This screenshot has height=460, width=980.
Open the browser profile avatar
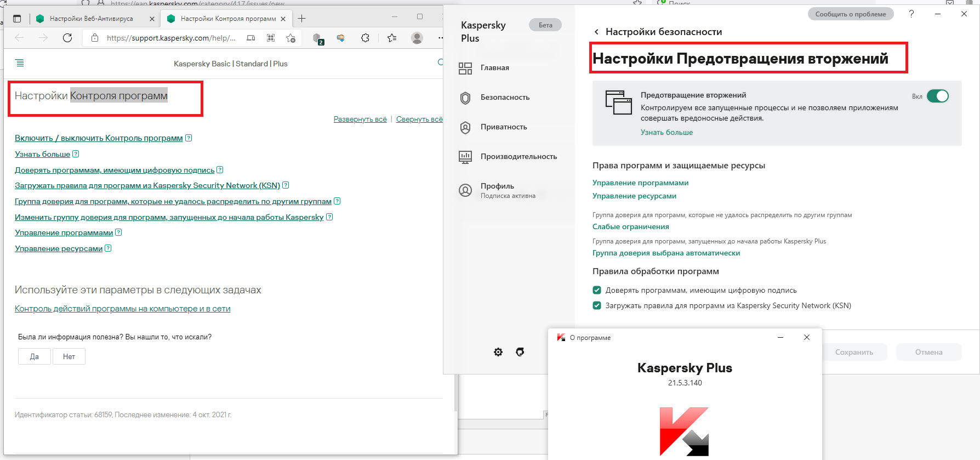coord(417,38)
